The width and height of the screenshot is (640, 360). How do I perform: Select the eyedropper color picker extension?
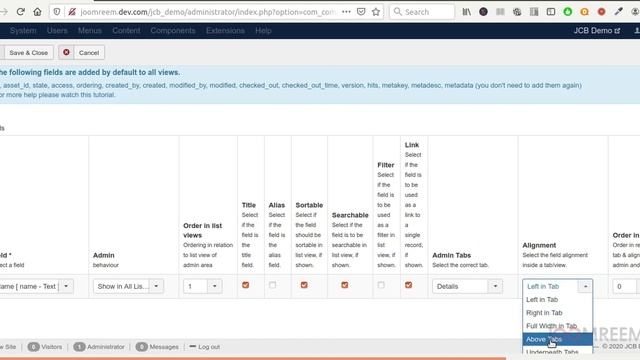(x=618, y=12)
